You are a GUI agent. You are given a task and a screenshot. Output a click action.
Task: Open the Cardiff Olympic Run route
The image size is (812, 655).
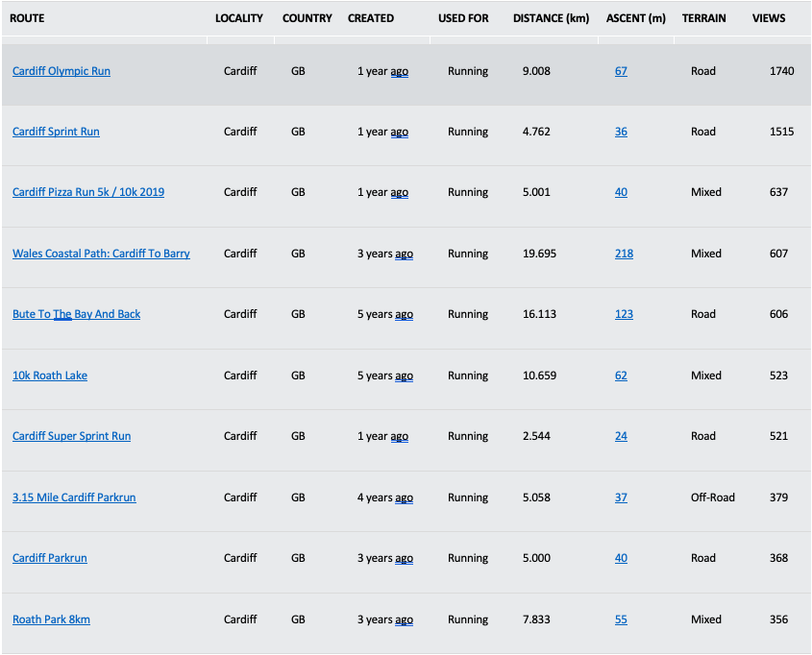[x=62, y=71]
